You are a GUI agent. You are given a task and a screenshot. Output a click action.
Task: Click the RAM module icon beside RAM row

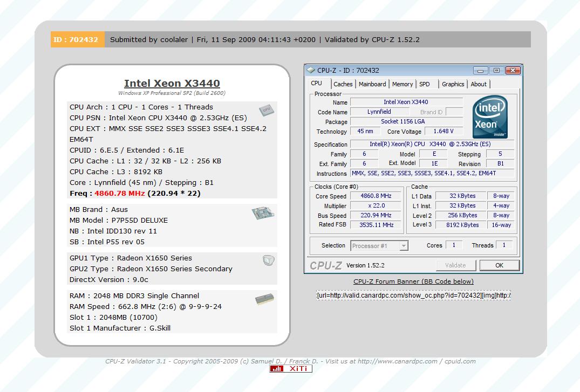(x=264, y=299)
